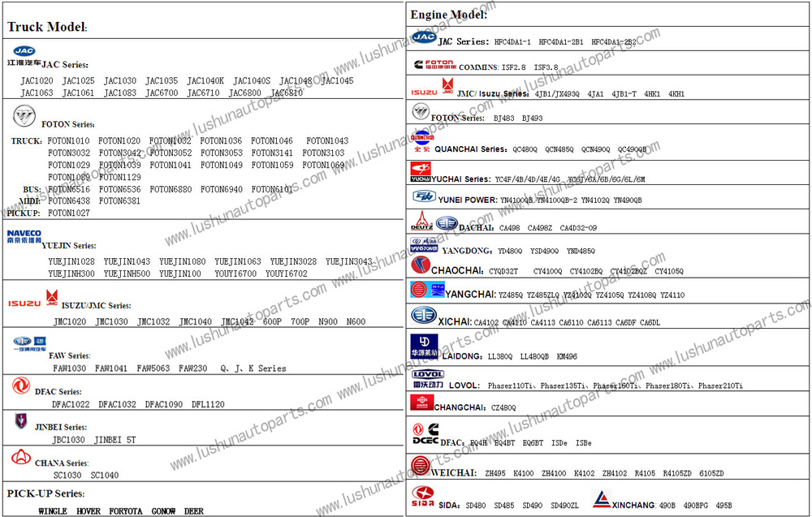The width and height of the screenshot is (812, 517).
Task: Click the YUNEI POWER logo
Action: coord(424,196)
